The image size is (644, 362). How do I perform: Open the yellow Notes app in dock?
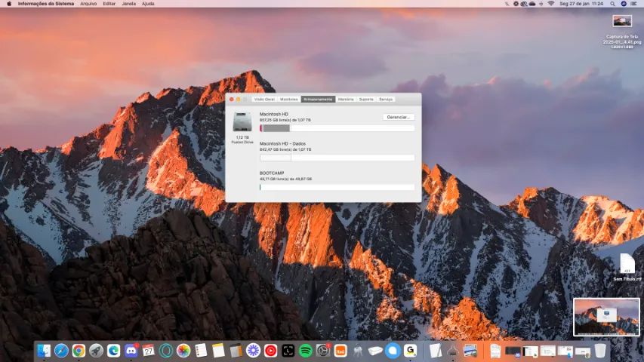218,351
